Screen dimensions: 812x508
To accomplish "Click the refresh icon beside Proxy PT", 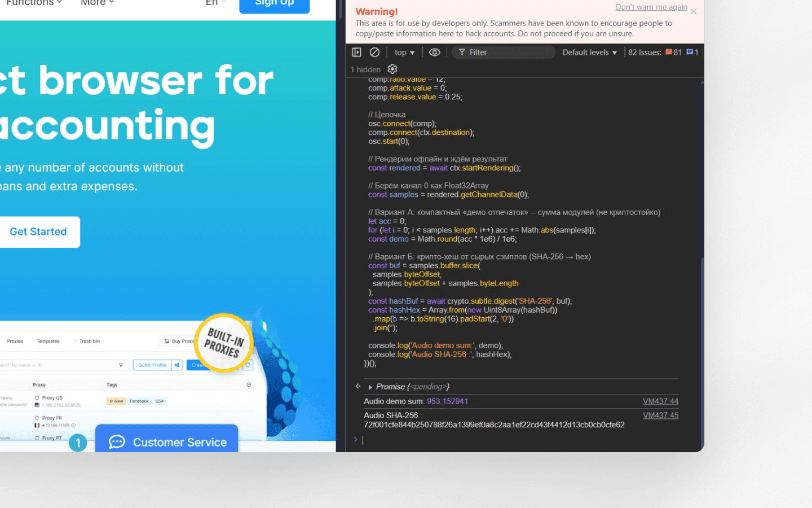I will (x=37, y=438).
